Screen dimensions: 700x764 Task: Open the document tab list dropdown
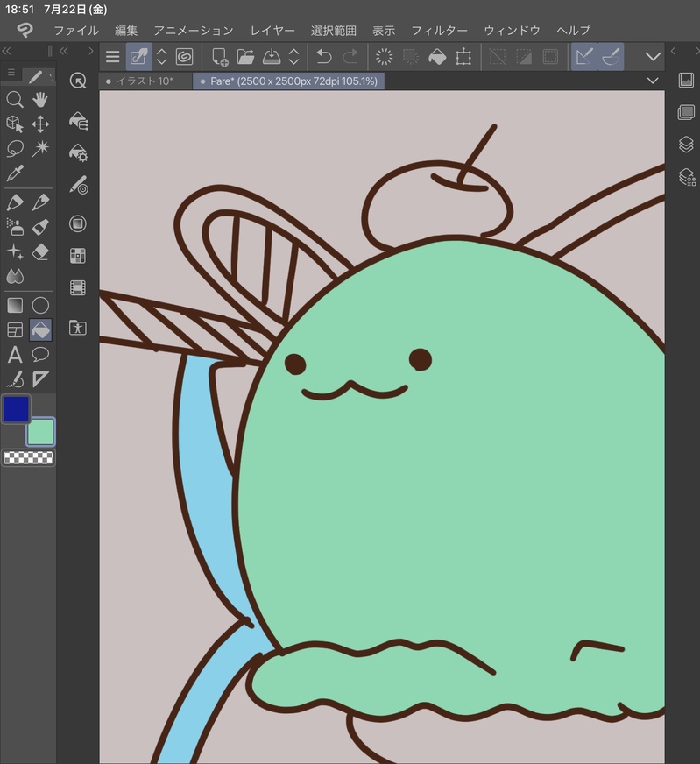(x=652, y=81)
